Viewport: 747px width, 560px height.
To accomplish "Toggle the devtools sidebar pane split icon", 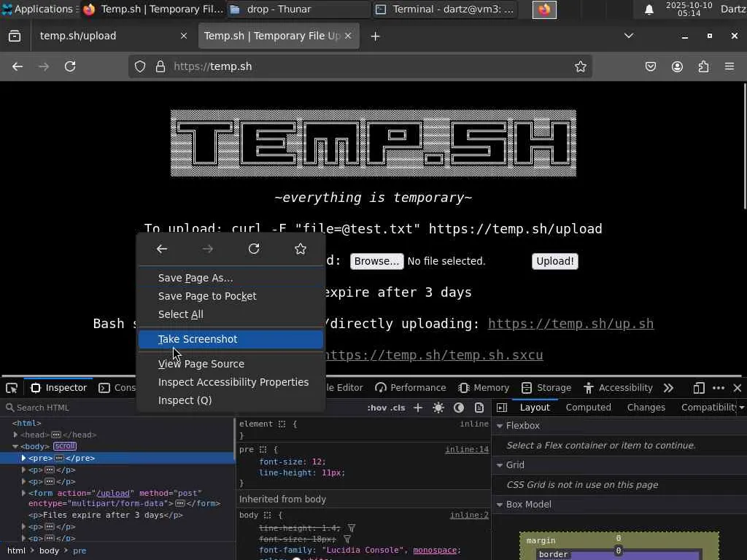I will click(x=502, y=408).
